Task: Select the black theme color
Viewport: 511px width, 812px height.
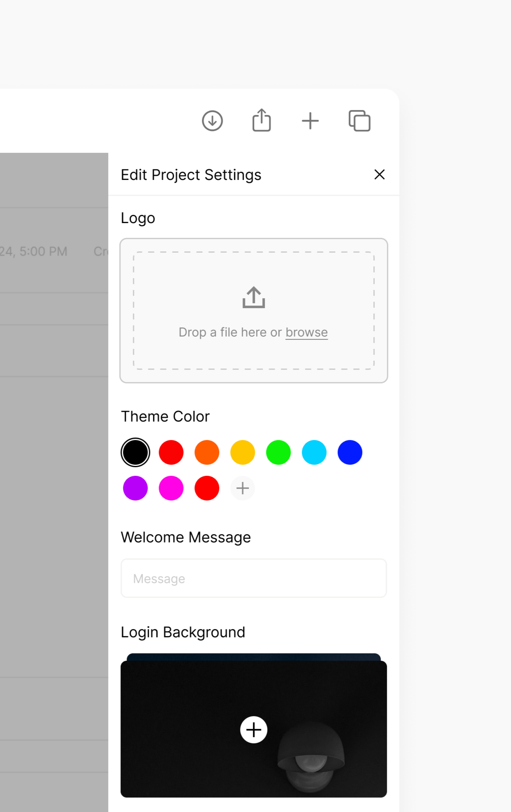Action: (135, 452)
